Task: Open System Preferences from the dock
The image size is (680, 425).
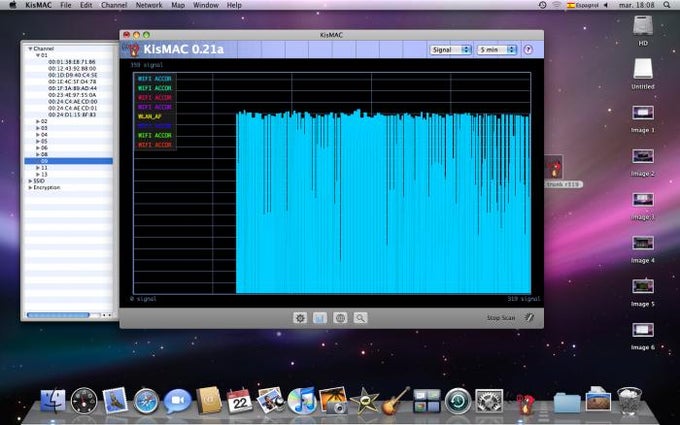Action: tap(489, 401)
